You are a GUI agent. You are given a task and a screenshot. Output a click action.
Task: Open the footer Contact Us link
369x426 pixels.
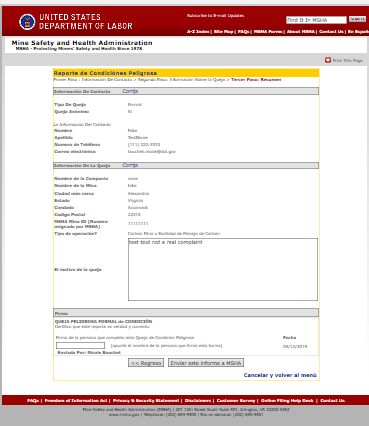tap(332, 401)
